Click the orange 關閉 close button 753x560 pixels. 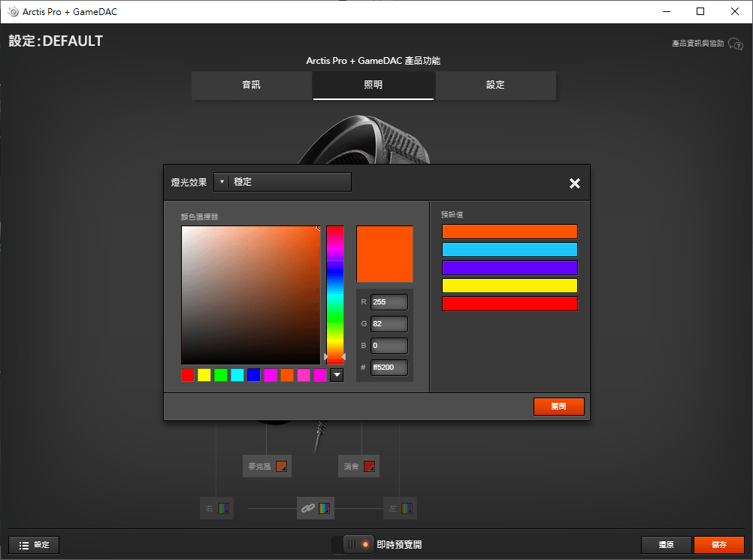[558, 407]
